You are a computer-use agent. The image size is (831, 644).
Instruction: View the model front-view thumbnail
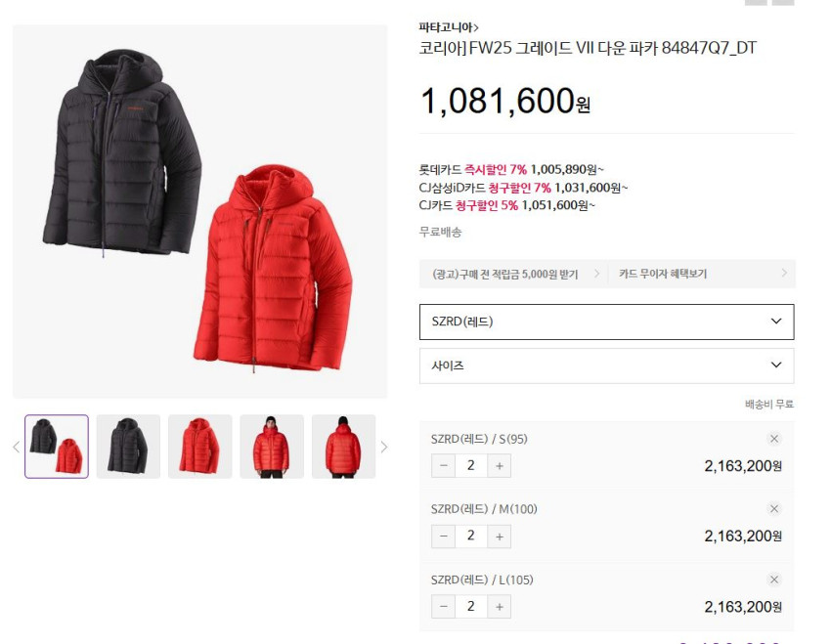click(272, 447)
